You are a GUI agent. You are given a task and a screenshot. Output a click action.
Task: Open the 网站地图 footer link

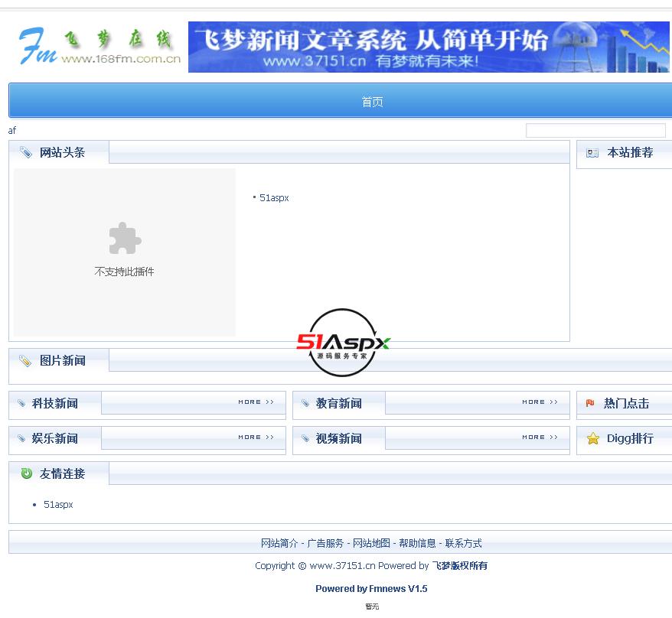coord(371,543)
